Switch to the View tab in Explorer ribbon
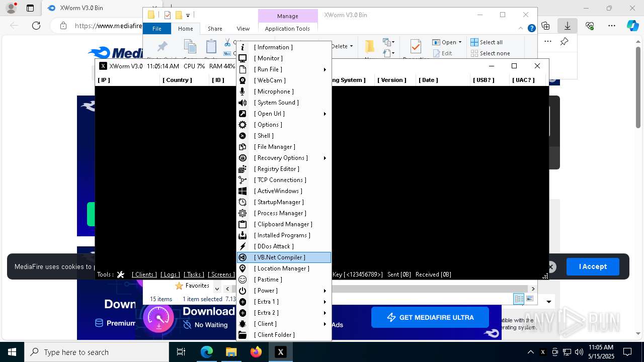The image size is (644, 362). coord(243,29)
